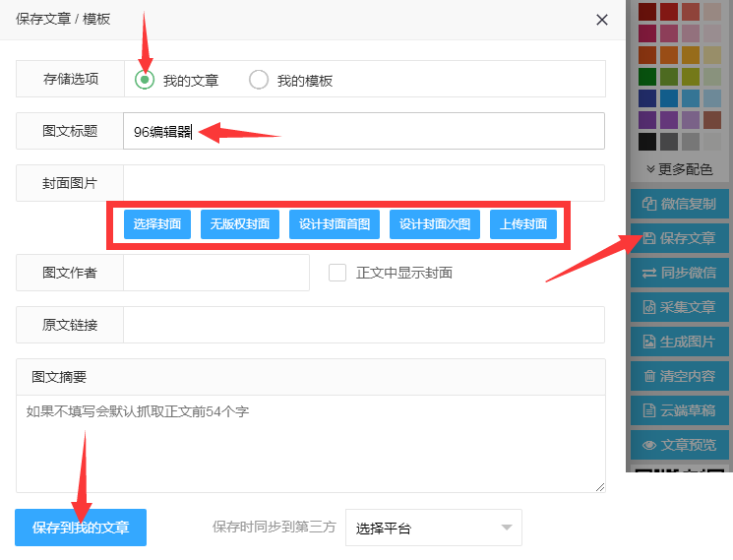The width and height of the screenshot is (733, 560).
Task: Click the 生成图片 image icon
Action: click(x=648, y=342)
